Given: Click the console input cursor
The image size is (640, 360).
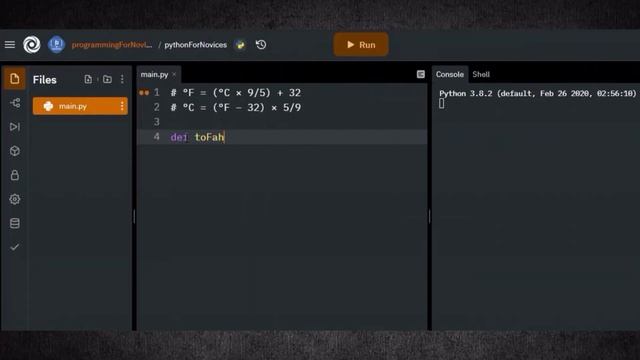Looking at the screenshot, I should point(442,104).
